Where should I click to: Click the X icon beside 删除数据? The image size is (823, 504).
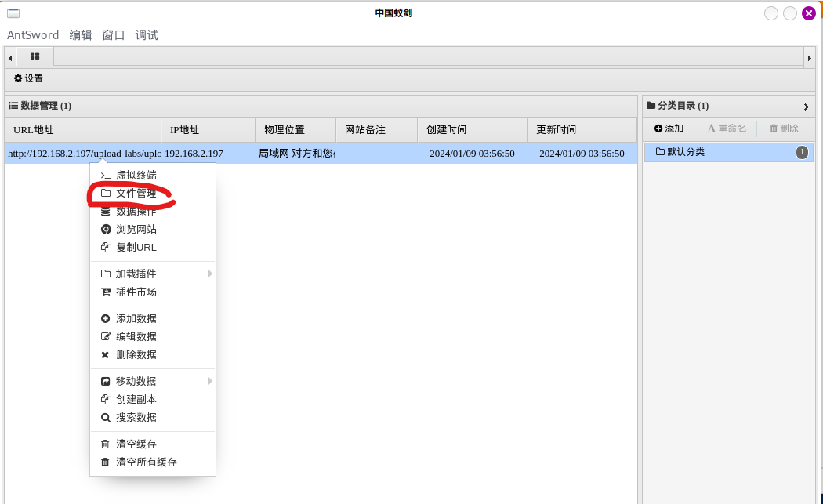tap(105, 355)
